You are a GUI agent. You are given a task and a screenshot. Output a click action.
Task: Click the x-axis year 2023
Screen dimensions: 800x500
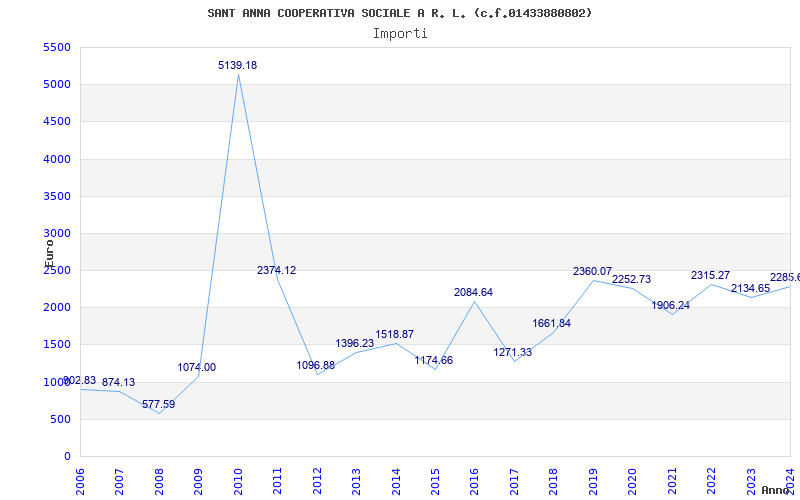point(751,482)
